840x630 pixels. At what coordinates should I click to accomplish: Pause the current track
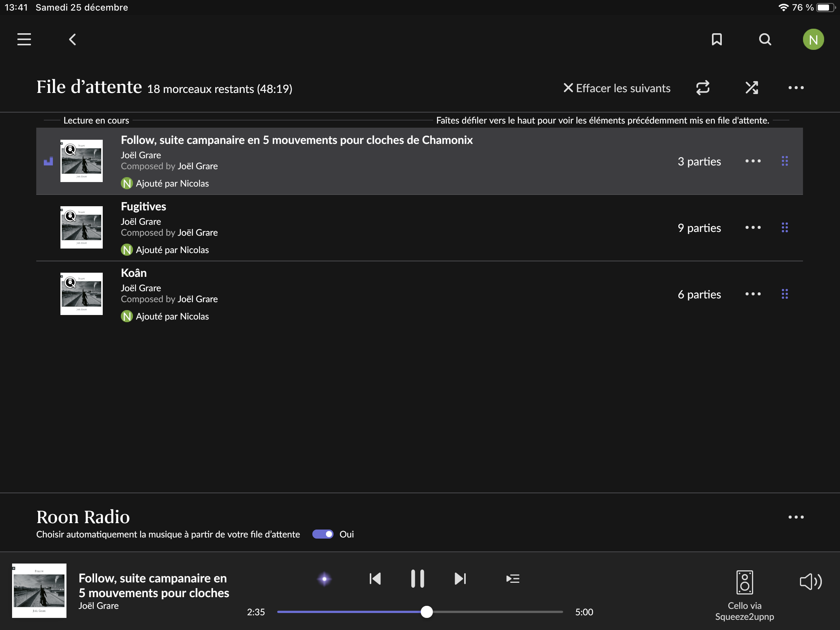click(x=417, y=579)
